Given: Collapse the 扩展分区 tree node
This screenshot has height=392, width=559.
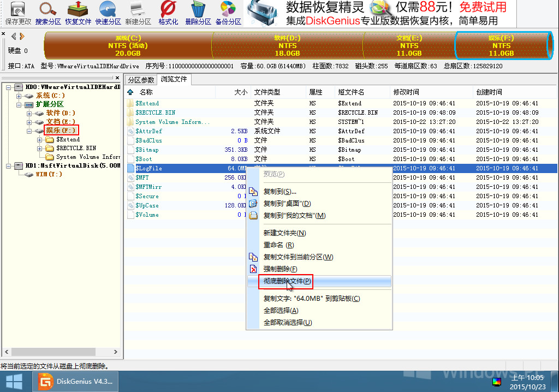Looking at the screenshot, I should coord(19,104).
